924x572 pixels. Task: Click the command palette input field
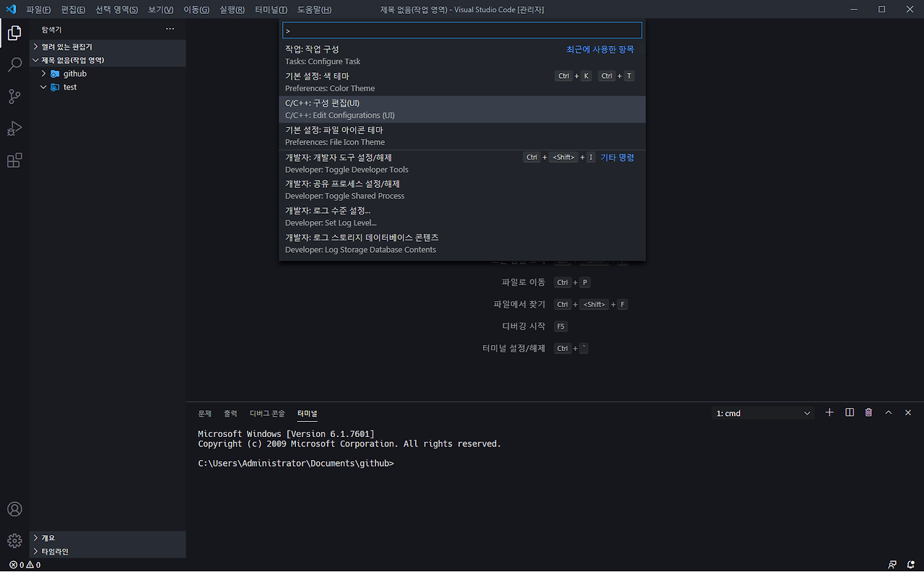point(462,30)
